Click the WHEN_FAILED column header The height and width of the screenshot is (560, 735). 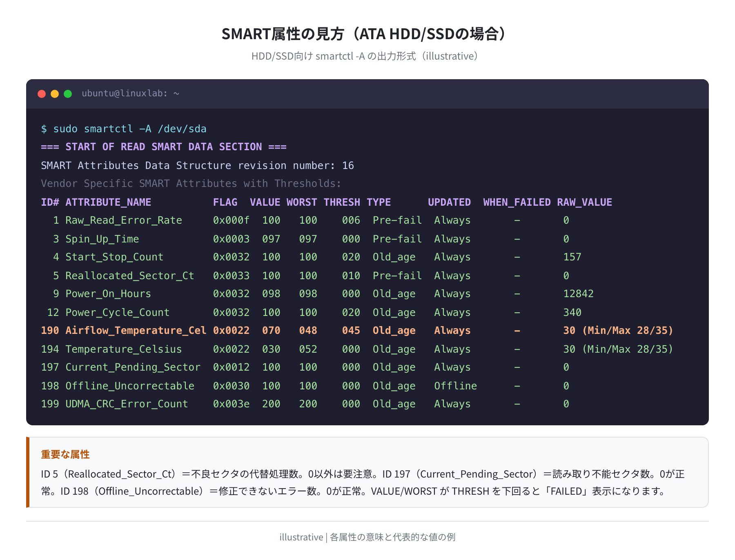[517, 202]
